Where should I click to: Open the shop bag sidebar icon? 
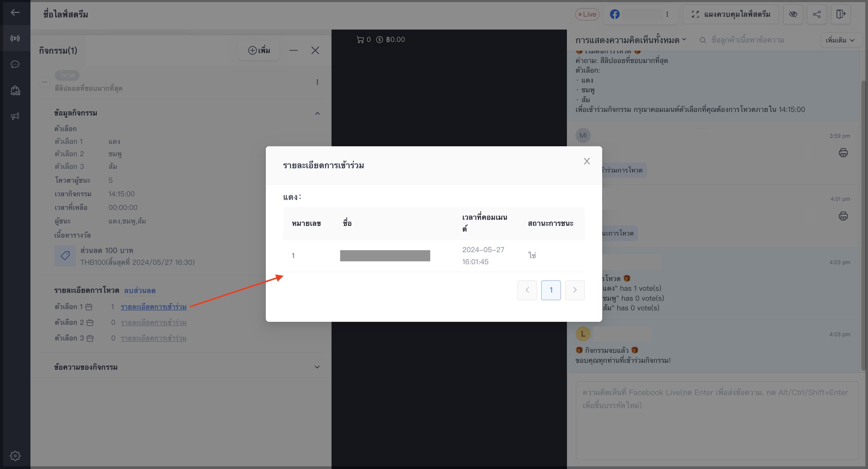click(x=15, y=90)
